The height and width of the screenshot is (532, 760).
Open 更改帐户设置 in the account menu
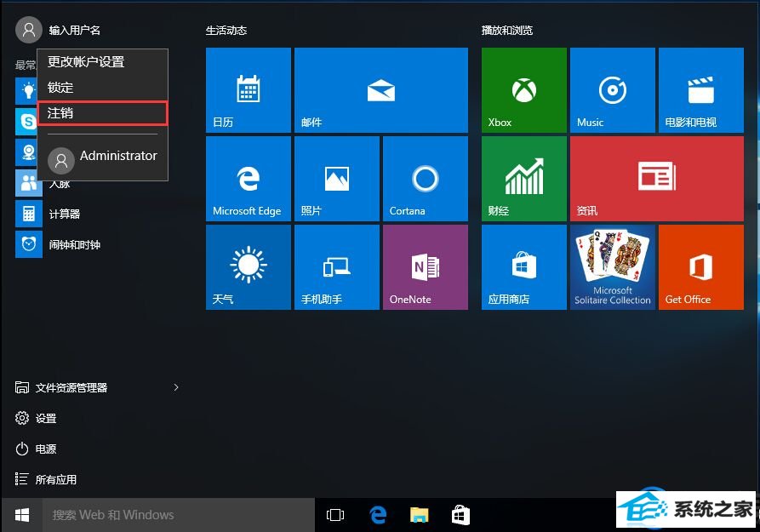pyautogui.click(x=102, y=61)
